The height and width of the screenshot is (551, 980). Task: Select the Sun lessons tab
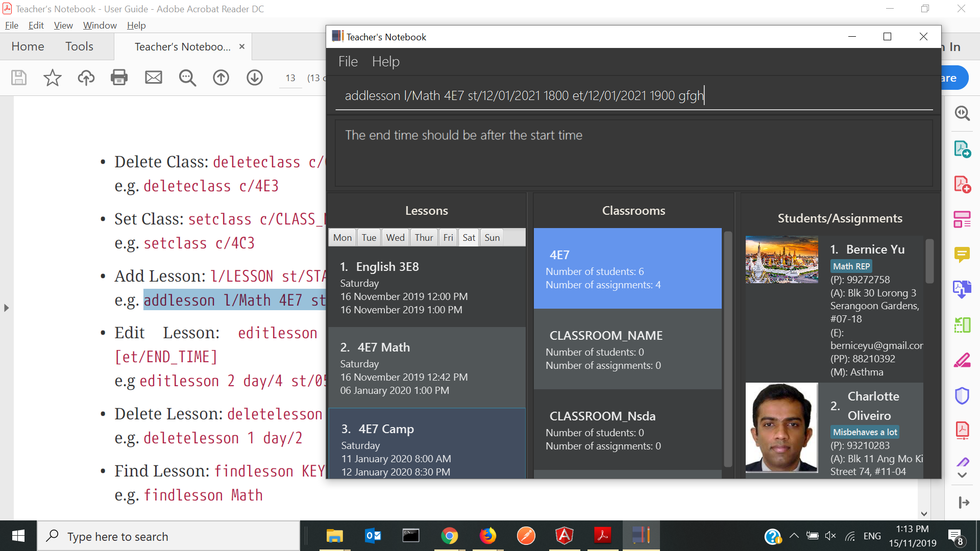(492, 237)
